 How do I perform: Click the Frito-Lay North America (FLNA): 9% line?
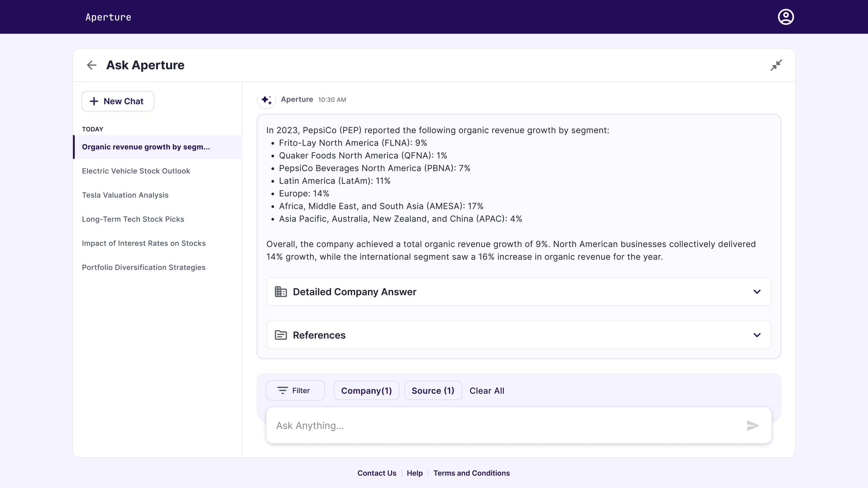click(x=353, y=143)
